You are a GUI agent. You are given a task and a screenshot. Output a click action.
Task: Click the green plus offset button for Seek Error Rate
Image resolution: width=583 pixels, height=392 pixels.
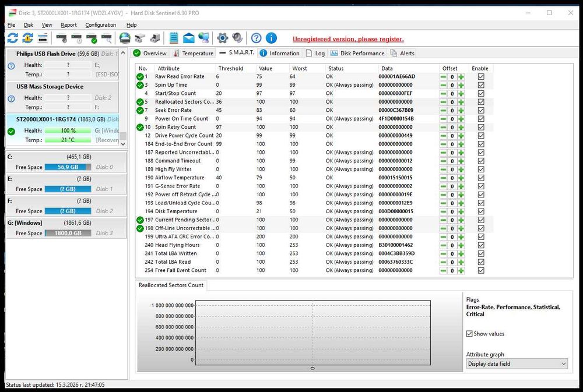tap(461, 110)
